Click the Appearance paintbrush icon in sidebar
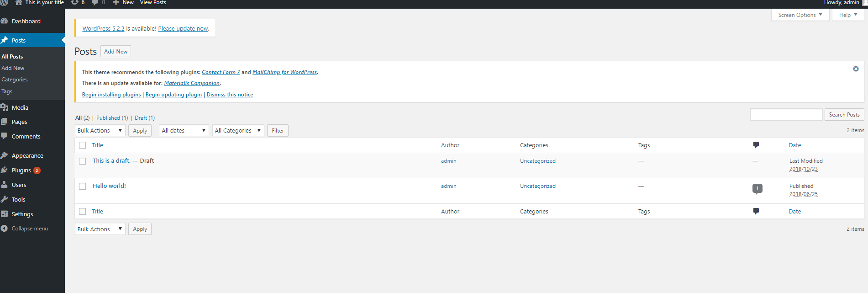This screenshot has width=868, height=293. click(4, 155)
